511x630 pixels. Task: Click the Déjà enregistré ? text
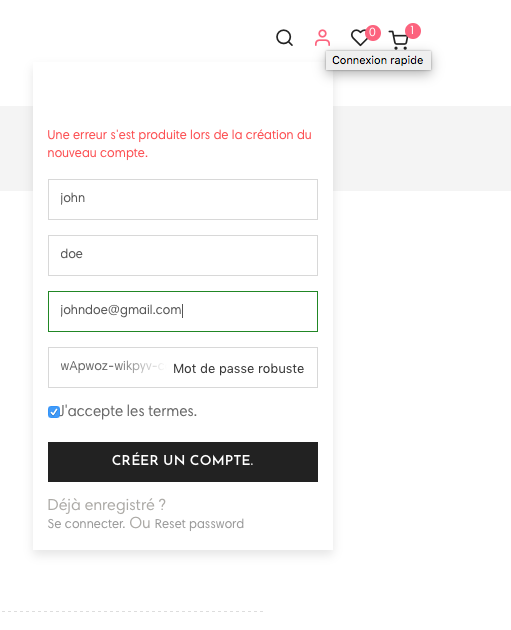coord(106,505)
